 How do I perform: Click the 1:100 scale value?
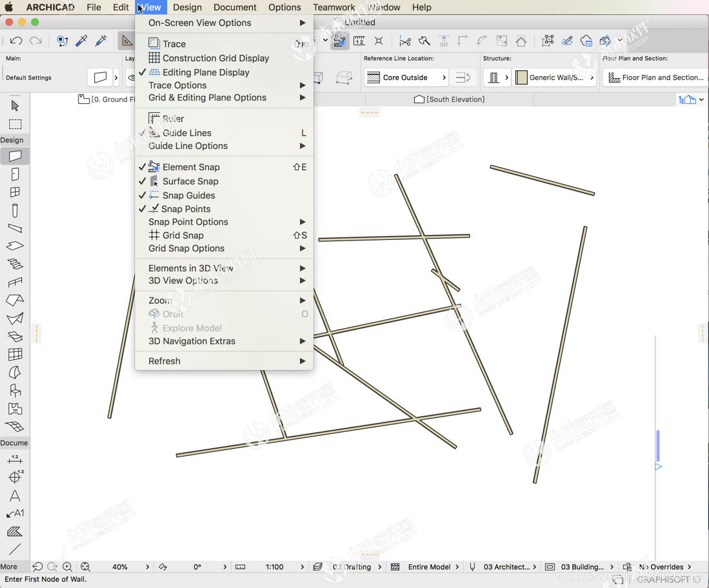pos(274,567)
